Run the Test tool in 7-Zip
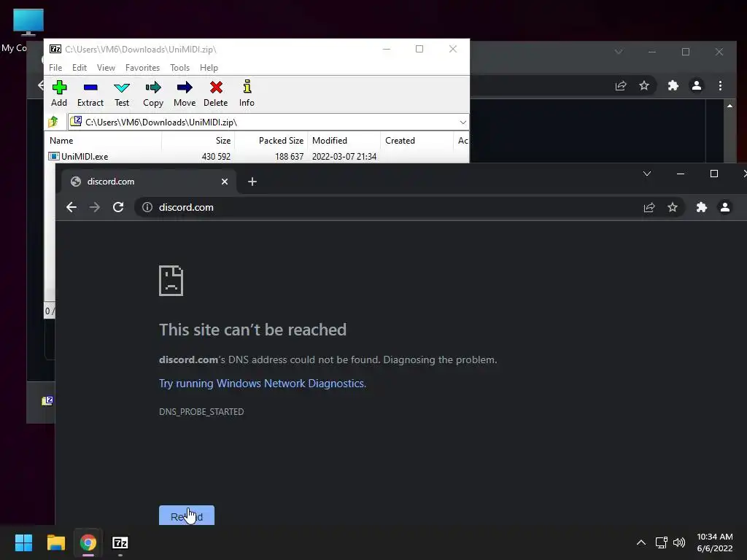Image resolution: width=747 pixels, height=560 pixels. tap(122, 94)
